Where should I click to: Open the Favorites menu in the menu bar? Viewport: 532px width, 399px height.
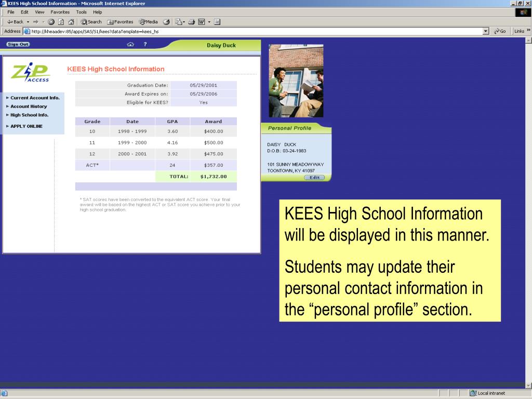[60, 12]
